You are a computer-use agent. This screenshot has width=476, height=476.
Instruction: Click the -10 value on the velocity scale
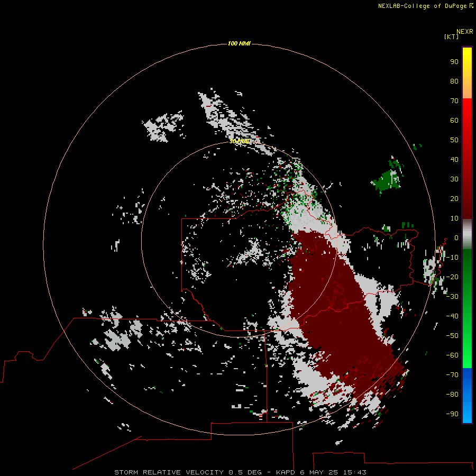tap(452, 258)
